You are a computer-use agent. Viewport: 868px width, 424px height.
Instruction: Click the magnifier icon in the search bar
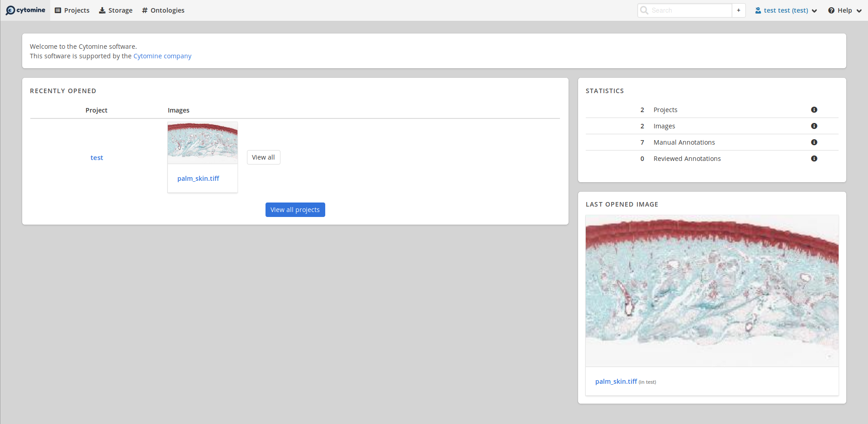click(x=645, y=10)
